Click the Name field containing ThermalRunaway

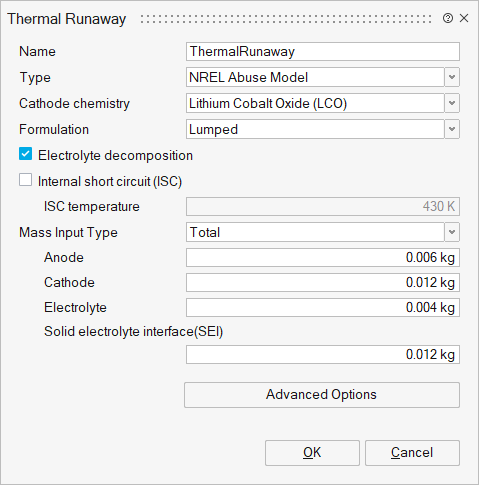(323, 51)
